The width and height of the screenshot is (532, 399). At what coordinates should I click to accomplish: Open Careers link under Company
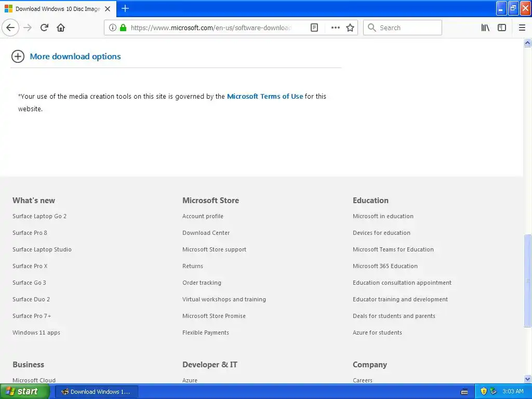click(x=362, y=380)
